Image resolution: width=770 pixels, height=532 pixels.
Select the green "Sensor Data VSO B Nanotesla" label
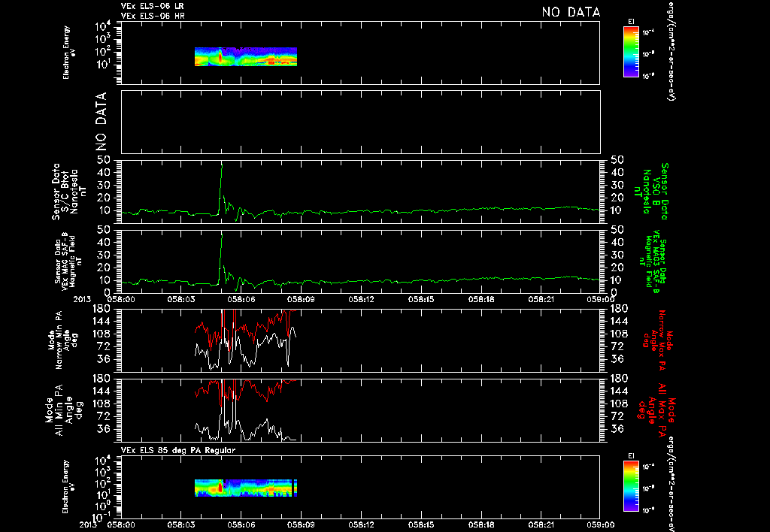(x=651, y=192)
